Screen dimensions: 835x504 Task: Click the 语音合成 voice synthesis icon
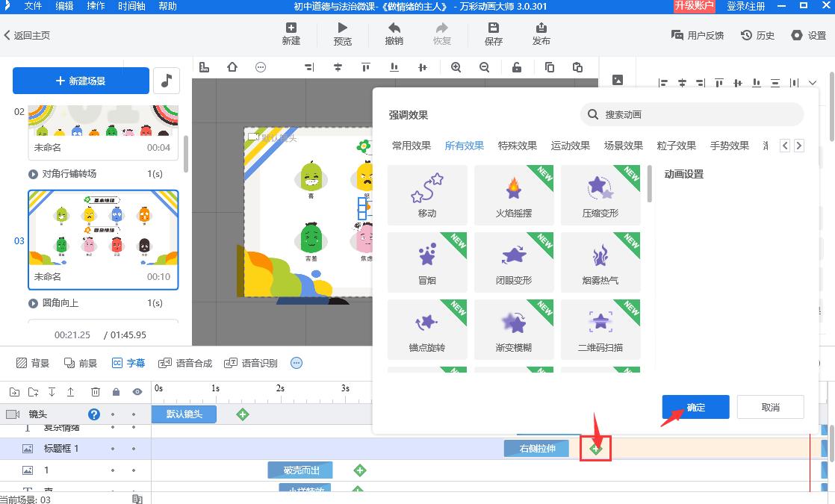click(166, 363)
